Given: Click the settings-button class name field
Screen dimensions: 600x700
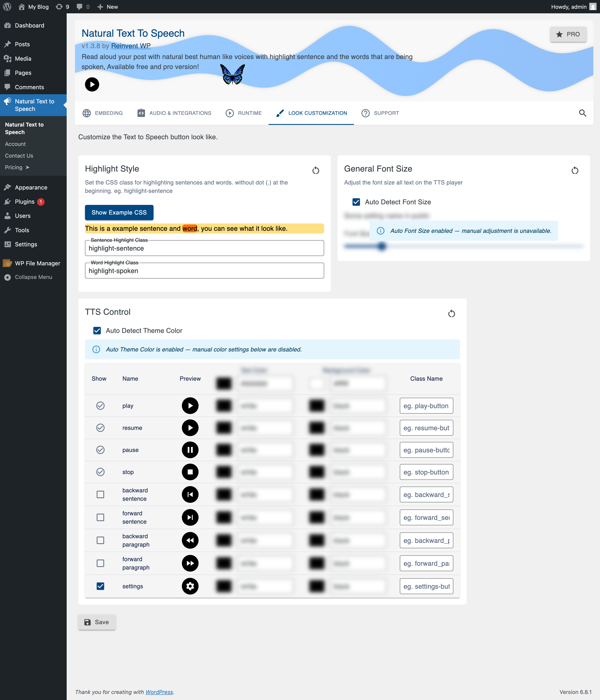Looking at the screenshot, I should [x=426, y=586].
